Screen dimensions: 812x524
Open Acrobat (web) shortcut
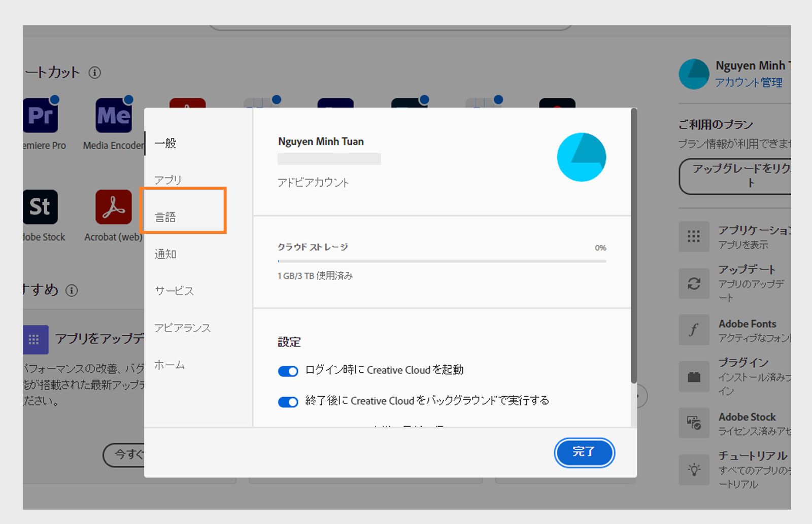click(x=113, y=208)
